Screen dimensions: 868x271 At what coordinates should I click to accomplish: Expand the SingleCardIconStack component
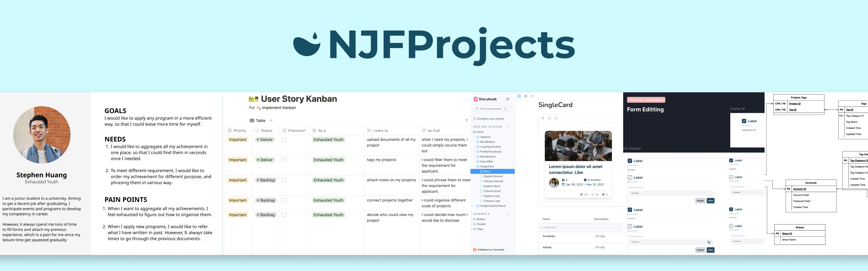pyautogui.click(x=490, y=206)
